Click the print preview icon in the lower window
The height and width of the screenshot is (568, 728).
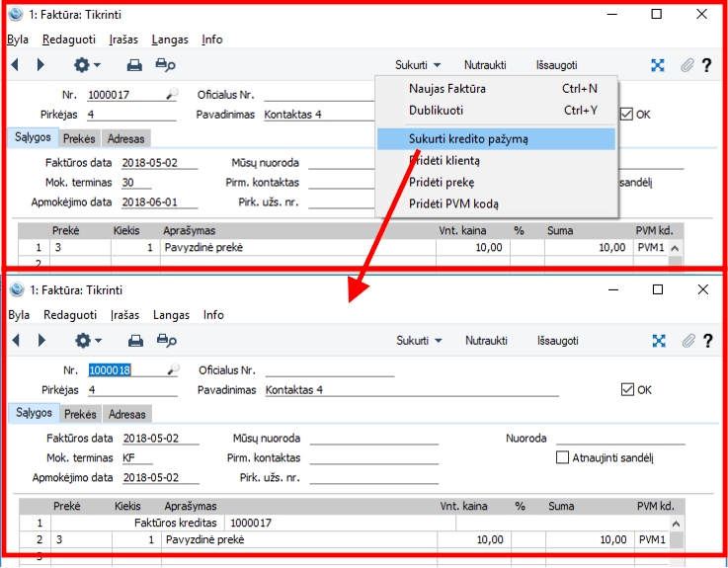click(x=166, y=340)
